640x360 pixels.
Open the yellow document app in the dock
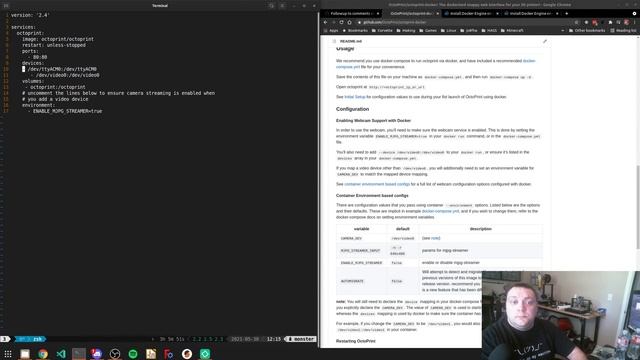click(151, 354)
